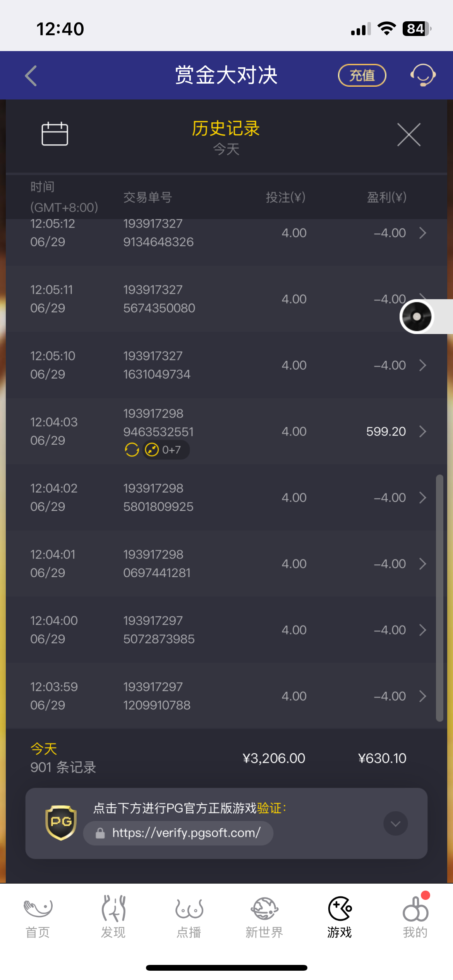Expand the PG verification panel arrow
The width and height of the screenshot is (453, 980).
pos(395,824)
